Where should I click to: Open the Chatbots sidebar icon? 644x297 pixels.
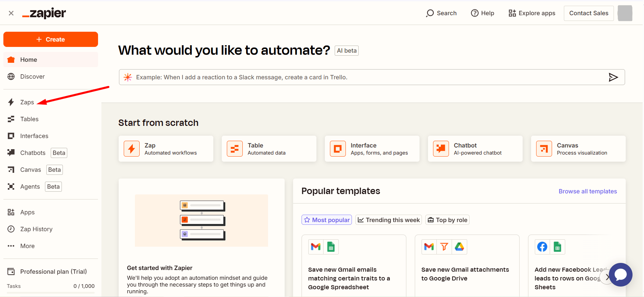pos(11,153)
